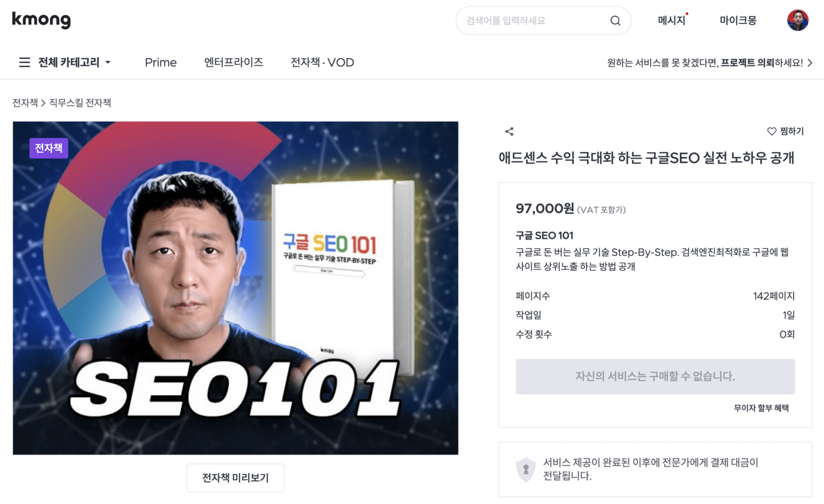Open the Prime menu item
The height and width of the screenshot is (504, 824).
click(161, 62)
